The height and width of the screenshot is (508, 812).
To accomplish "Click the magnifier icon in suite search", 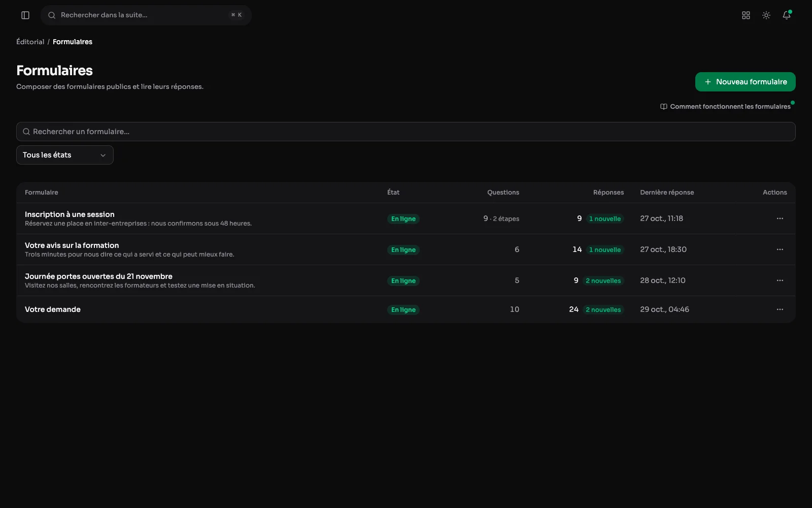I will pyautogui.click(x=52, y=15).
